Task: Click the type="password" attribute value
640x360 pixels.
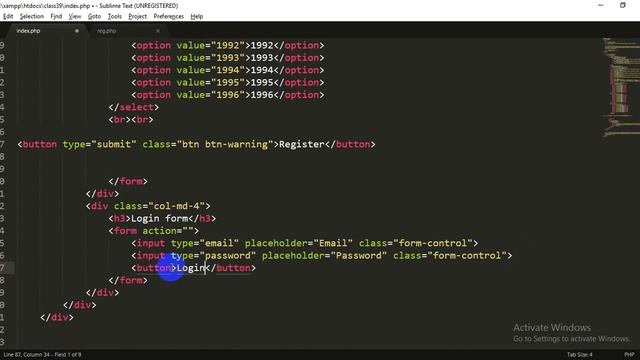Action: coord(228,256)
